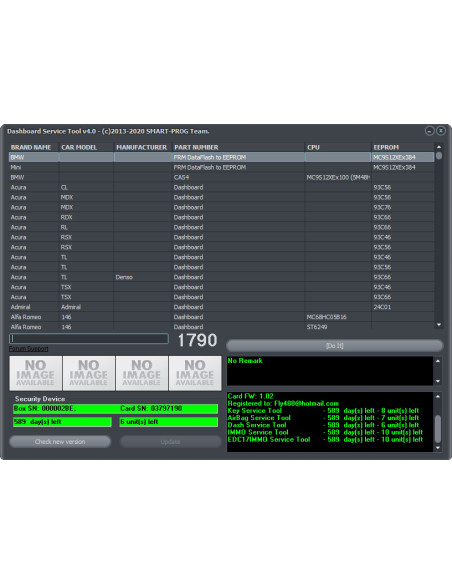This screenshot has width=452, height=584.
Task: Select Acura MDX row with 93C76
Action: pyautogui.click(x=222, y=207)
